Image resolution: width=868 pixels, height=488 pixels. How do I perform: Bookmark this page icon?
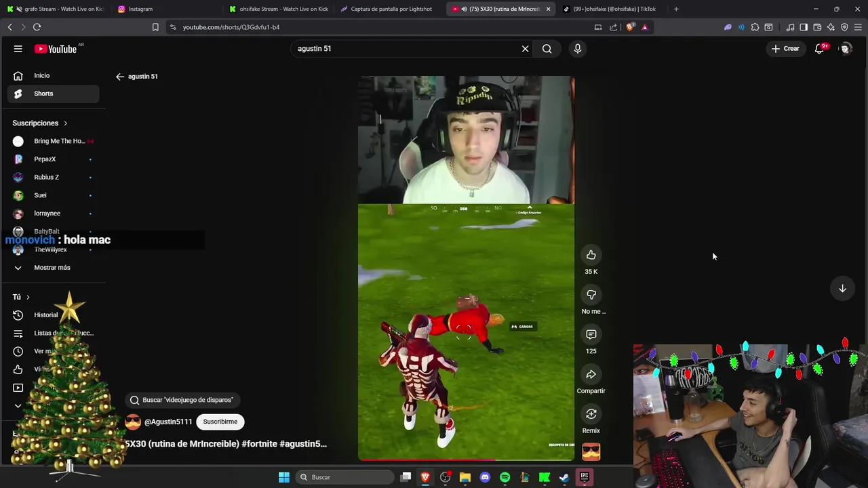pos(155,27)
